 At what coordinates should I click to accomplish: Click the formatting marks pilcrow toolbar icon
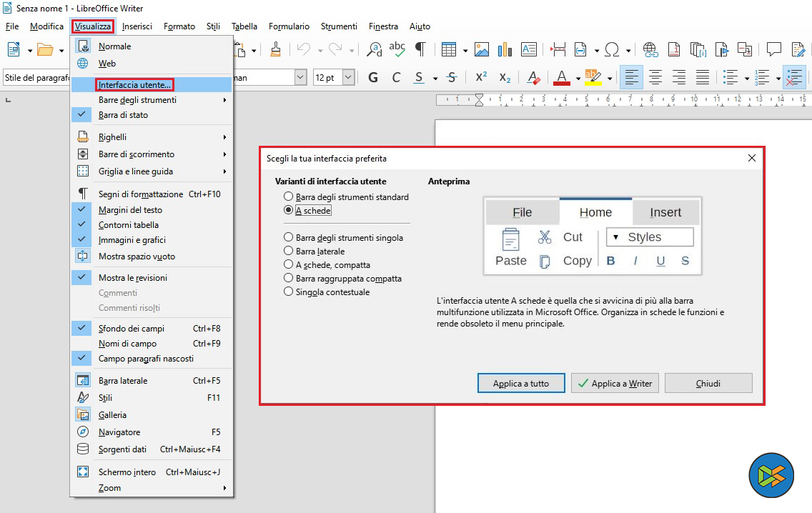coord(420,49)
